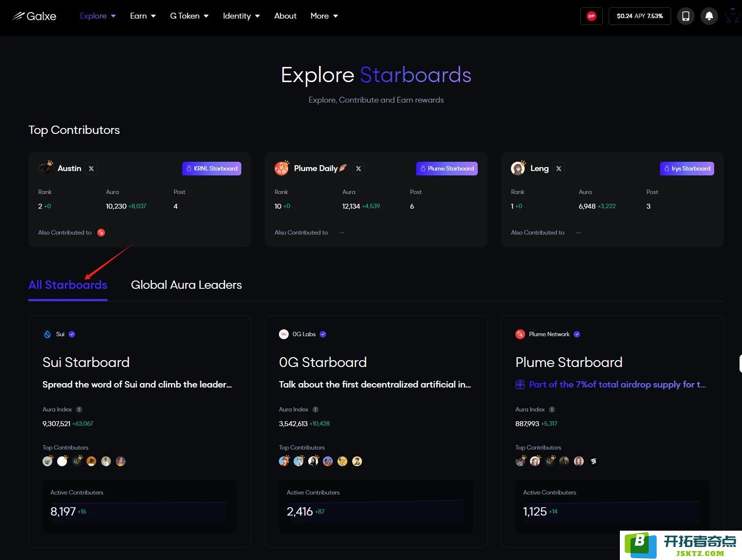
Task: Open the notifications bell
Action: coord(709,16)
